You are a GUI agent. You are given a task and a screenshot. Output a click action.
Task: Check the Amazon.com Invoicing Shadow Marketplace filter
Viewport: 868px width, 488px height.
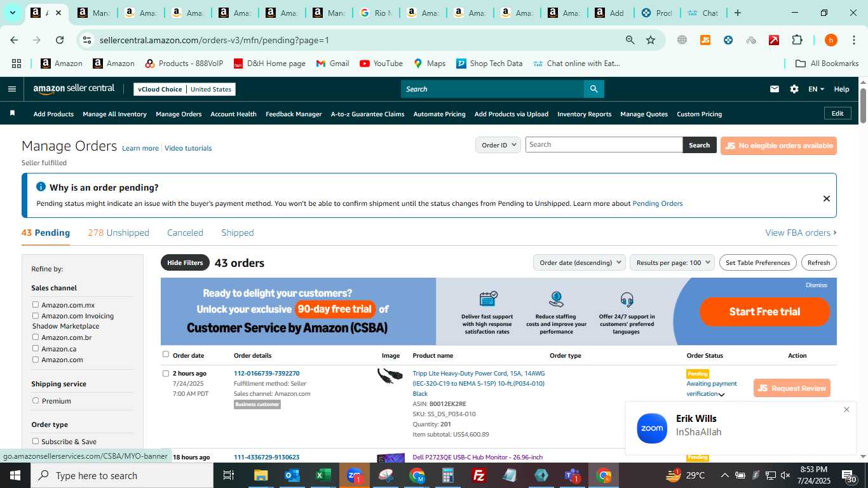click(x=36, y=316)
